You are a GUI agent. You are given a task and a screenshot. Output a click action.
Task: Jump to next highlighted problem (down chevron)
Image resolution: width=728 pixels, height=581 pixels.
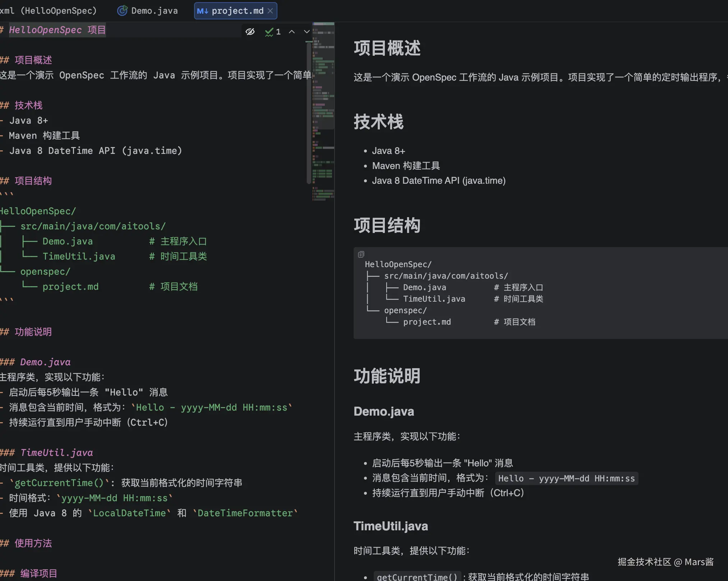[307, 32]
